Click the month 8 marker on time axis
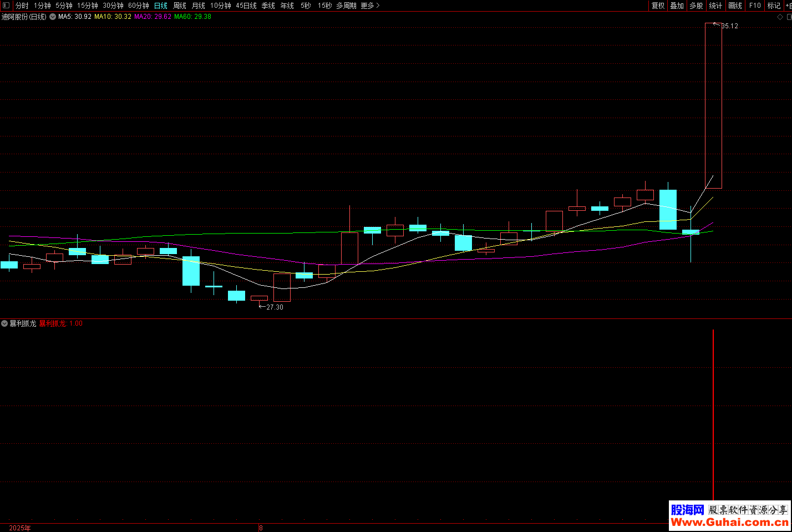 (261, 528)
